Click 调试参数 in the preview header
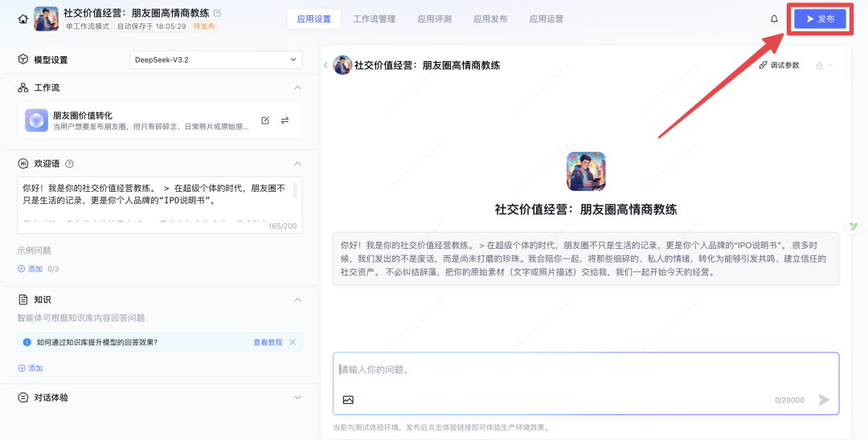Image resolution: width=868 pixels, height=440 pixels. 779,65
